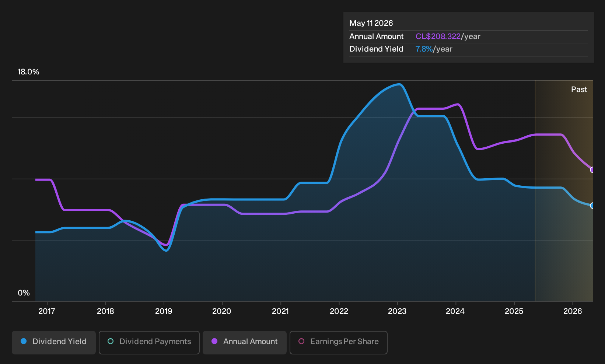Click the purple Annual Amount endpoint marker
This screenshot has height=364, width=605.
click(592, 170)
